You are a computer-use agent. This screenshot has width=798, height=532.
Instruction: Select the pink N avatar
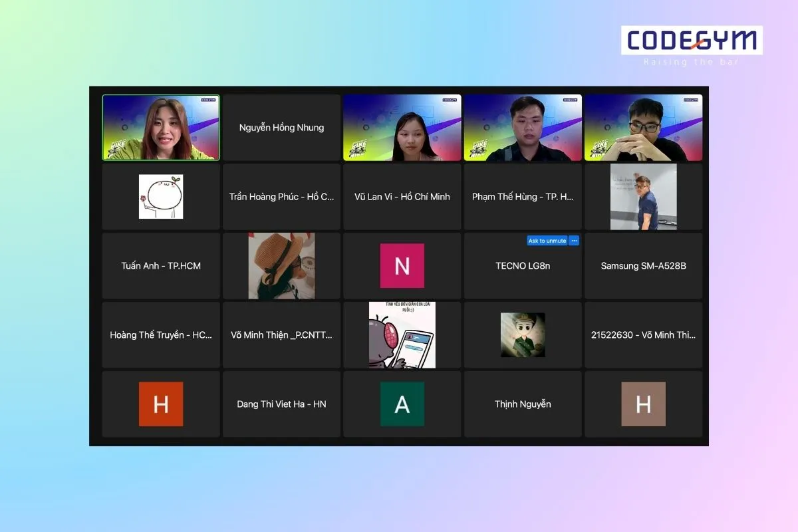point(402,266)
